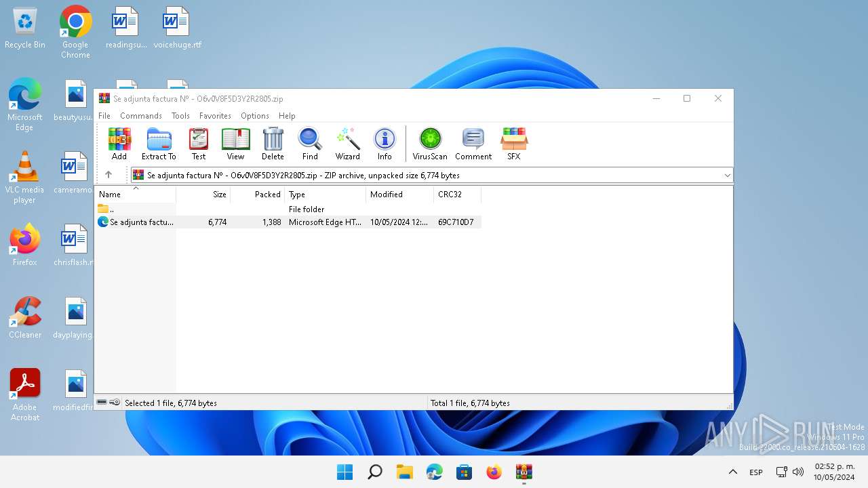Viewport: 868px width, 488px height.
Task: Sort by CRC32 column header
Action: 458,195
